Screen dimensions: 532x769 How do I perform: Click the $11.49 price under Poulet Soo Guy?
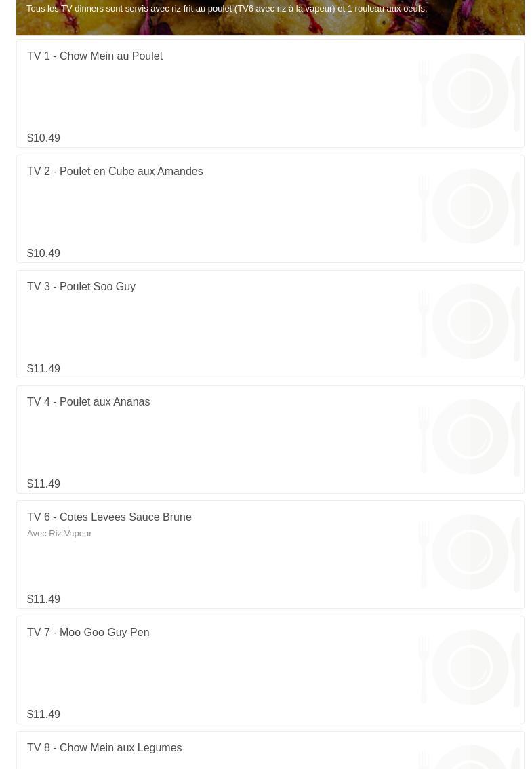click(x=43, y=369)
